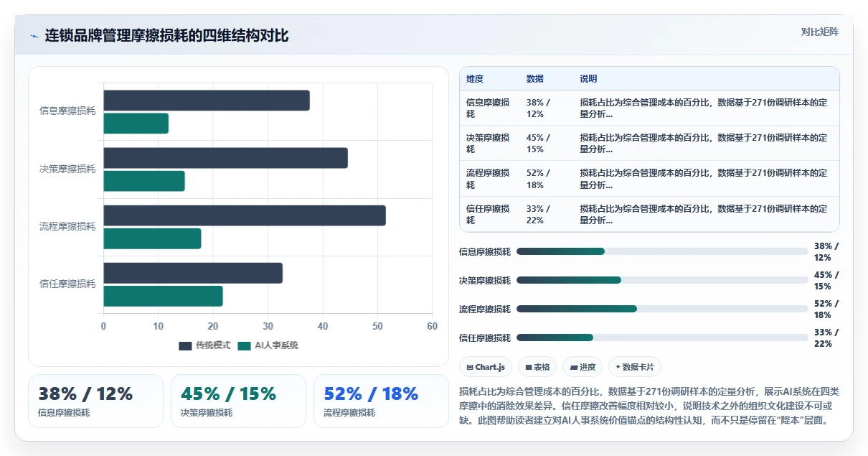Viewport: 868px width, 456px height.
Task: Click the 对比矩阵 label at top right
Action: (820, 32)
